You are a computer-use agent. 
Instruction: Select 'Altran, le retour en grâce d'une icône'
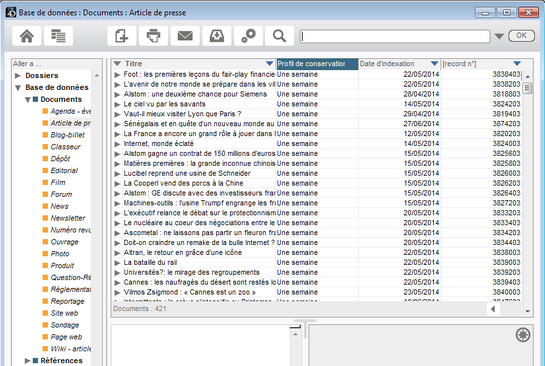(x=183, y=253)
